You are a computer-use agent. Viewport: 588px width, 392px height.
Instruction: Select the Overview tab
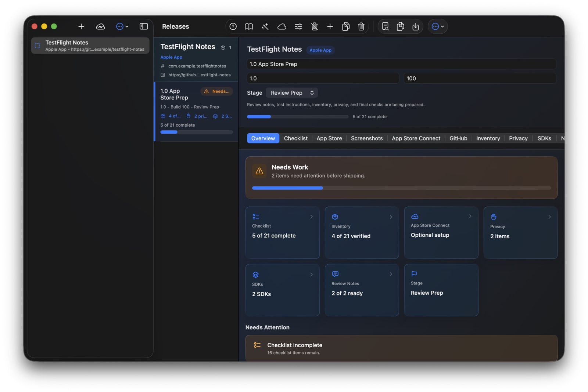[263, 138]
